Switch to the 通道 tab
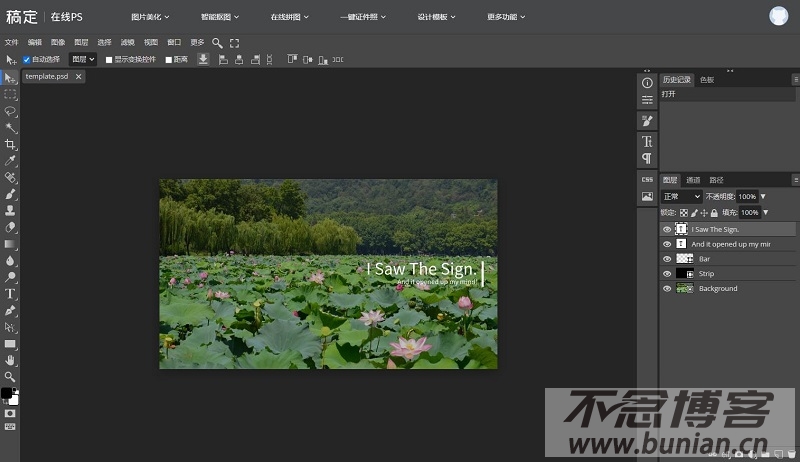800x462 pixels. point(693,180)
